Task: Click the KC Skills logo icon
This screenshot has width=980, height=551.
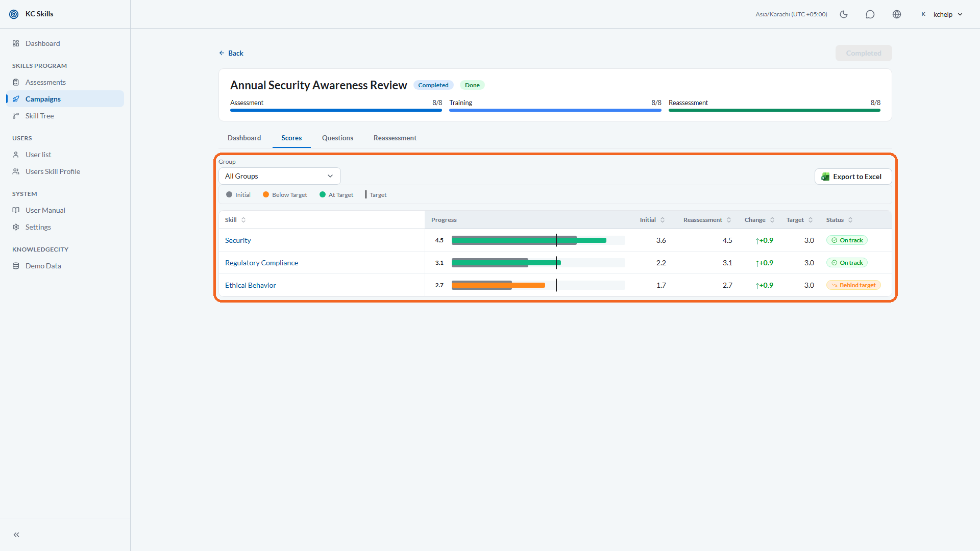Action: 14,14
